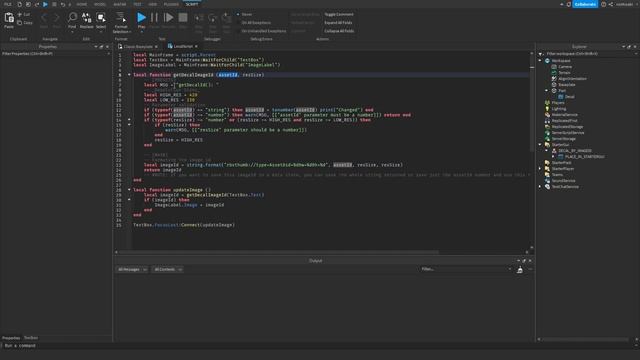Click the Forward navigate arrow
This screenshot has width=640, height=360.
coord(56,18)
